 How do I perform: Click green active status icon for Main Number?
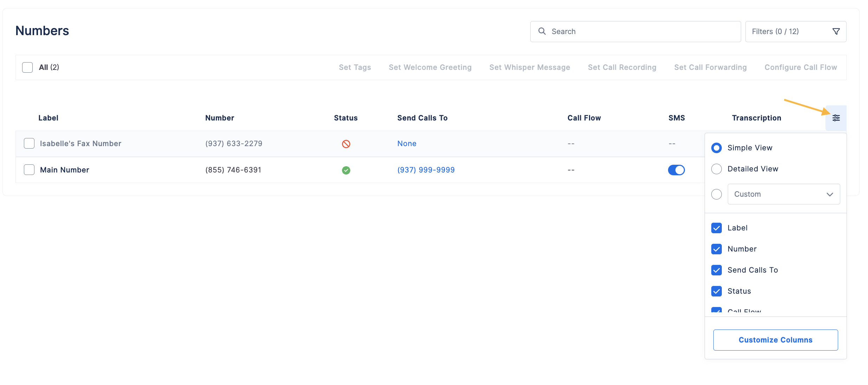pyautogui.click(x=346, y=170)
